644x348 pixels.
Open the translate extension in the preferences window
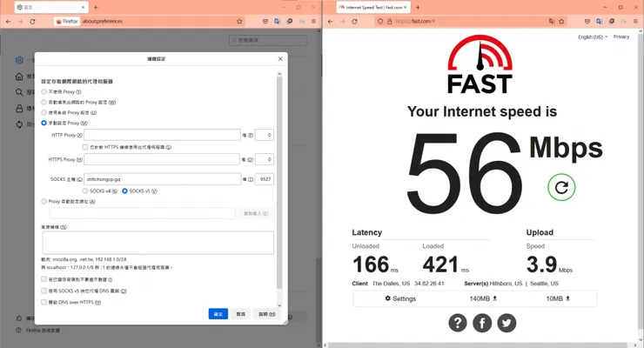pos(278,22)
